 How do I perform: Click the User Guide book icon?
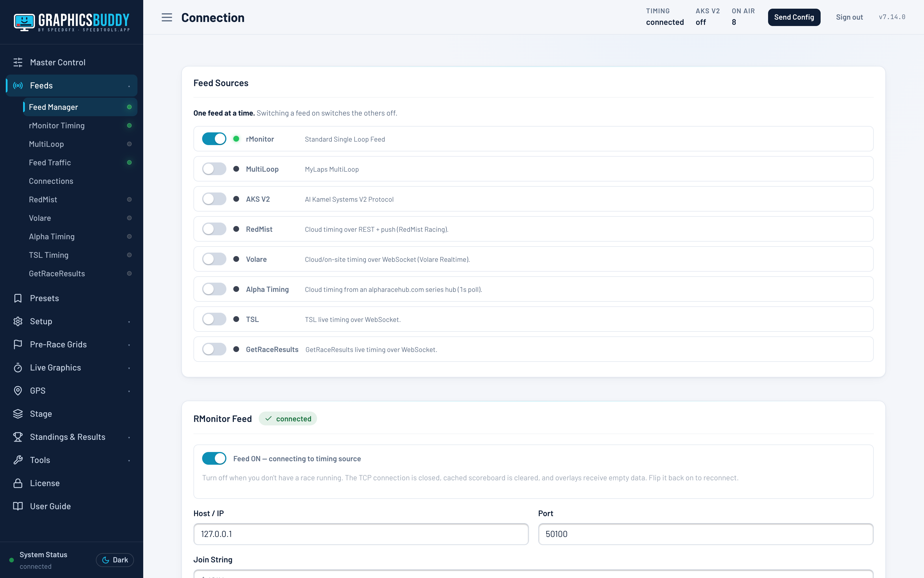pyautogui.click(x=18, y=507)
